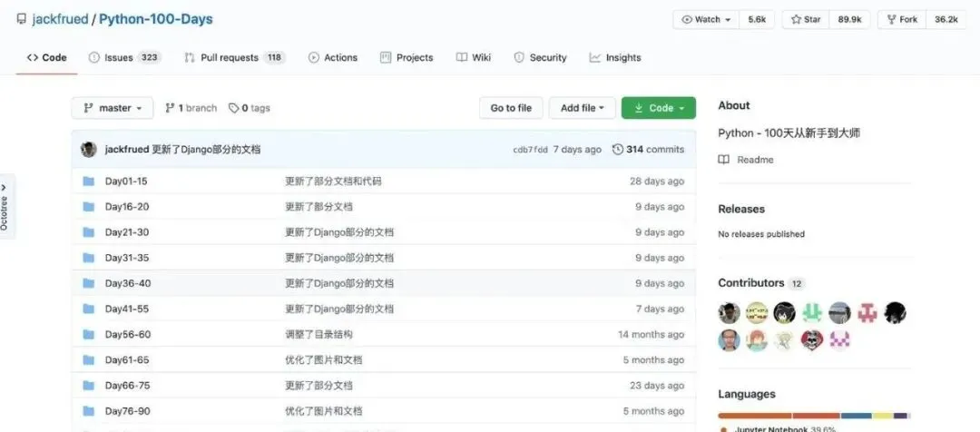Viewport: 980px width, 432px height.
Task: Switch to the Pull requests tab
Action: (x=235, y=57)
